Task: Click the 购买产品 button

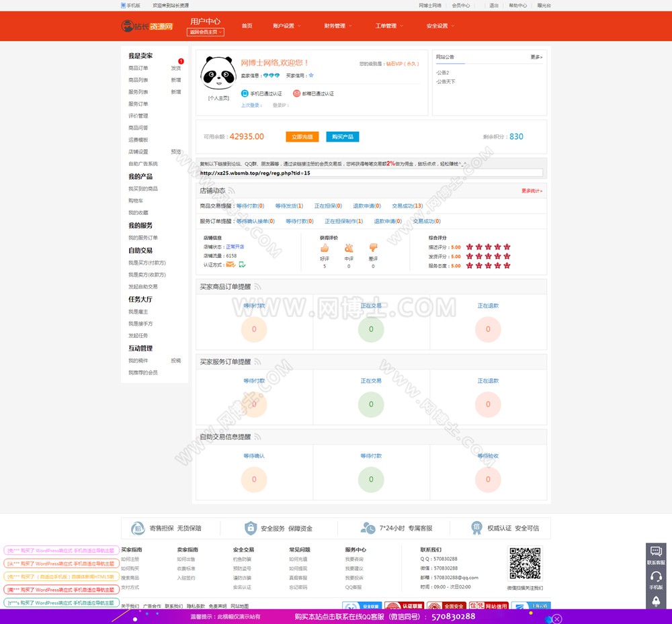Action: [343, 136]
